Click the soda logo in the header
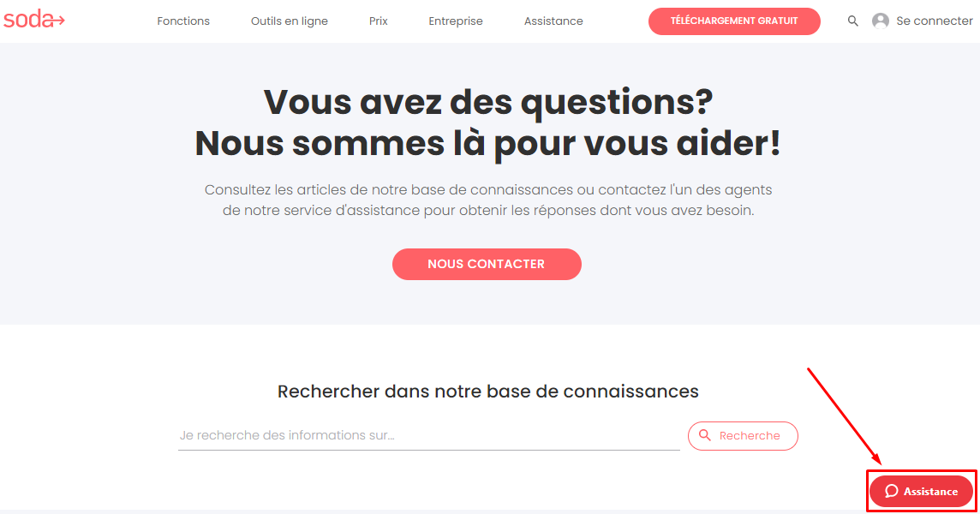 33,20
